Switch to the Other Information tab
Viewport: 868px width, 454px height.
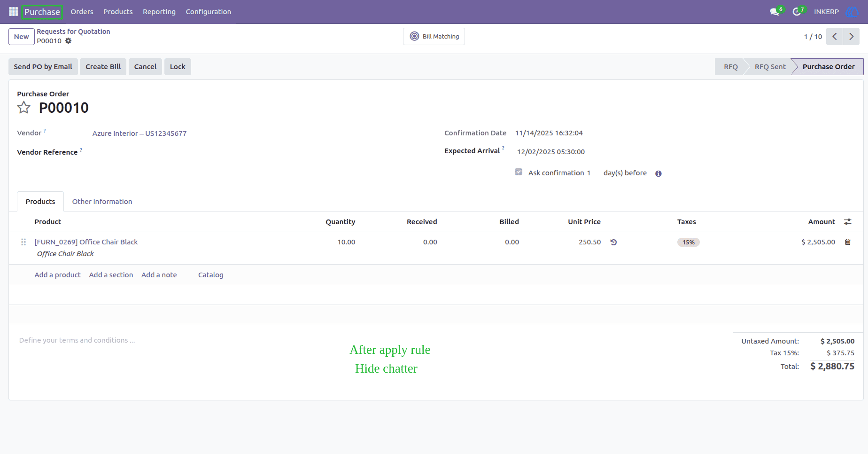pyautogui.click(x=102, y=202)
